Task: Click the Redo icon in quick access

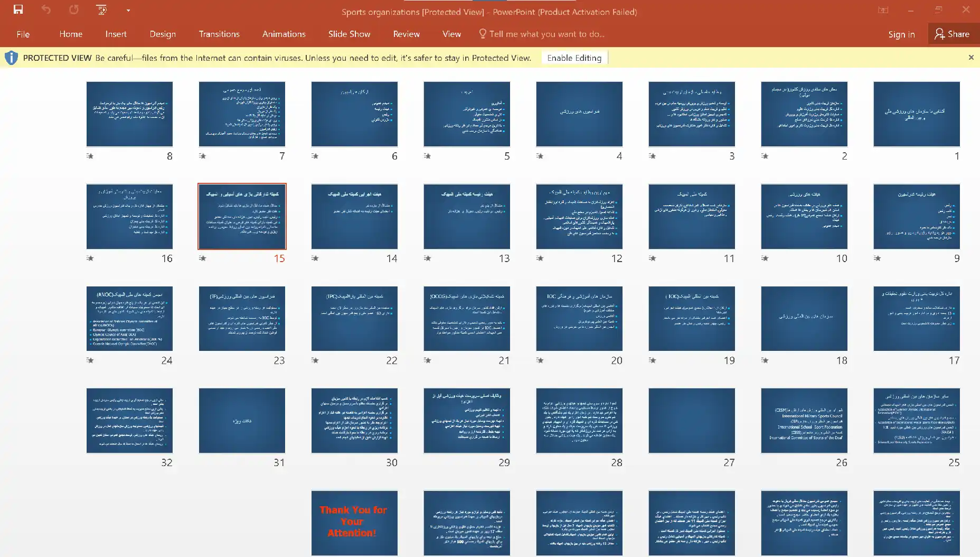Action: [x=73, y=10]
